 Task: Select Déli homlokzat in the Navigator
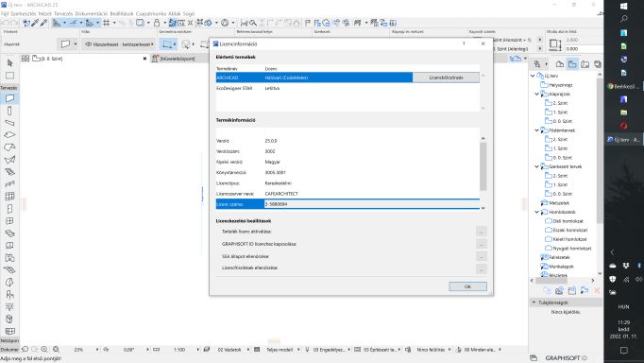point(568,221)
